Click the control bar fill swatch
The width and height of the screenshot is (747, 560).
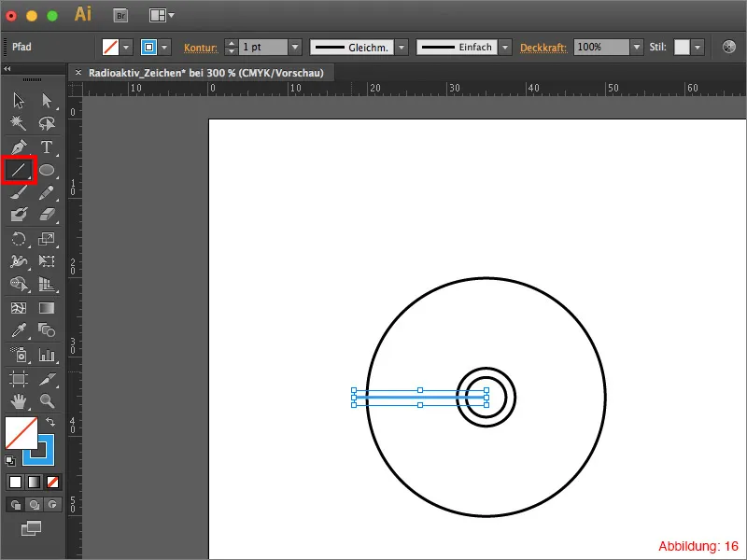110,48
